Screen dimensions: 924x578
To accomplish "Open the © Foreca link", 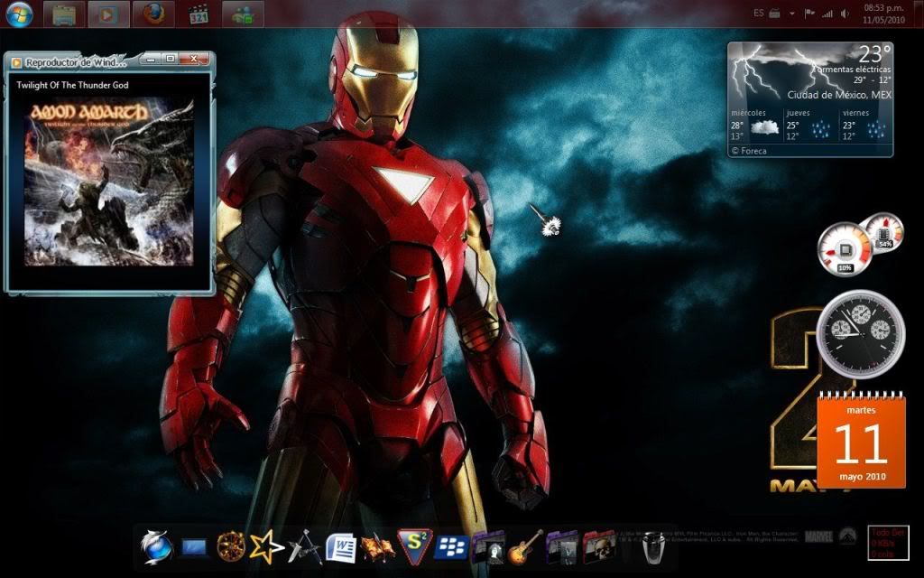I will pyautogui.click(x=749, y=151).
